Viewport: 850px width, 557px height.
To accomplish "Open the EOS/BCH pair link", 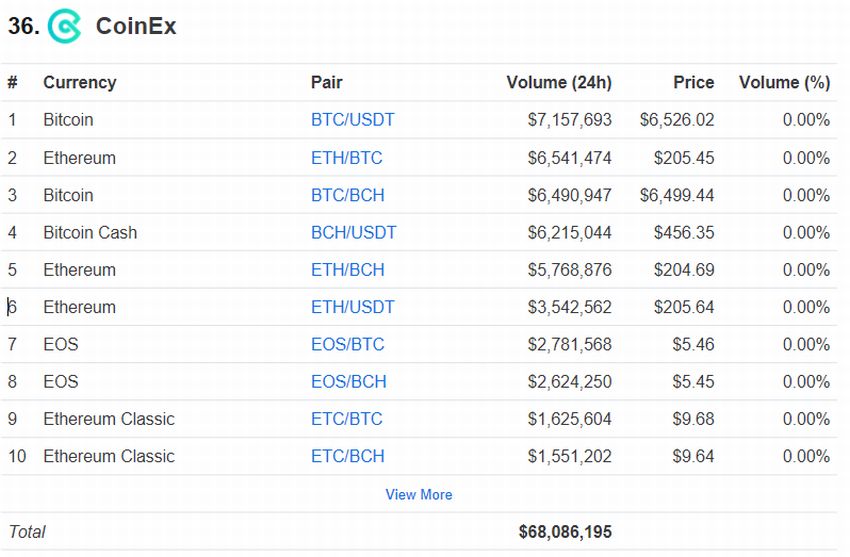I will [x=349, y=382].
